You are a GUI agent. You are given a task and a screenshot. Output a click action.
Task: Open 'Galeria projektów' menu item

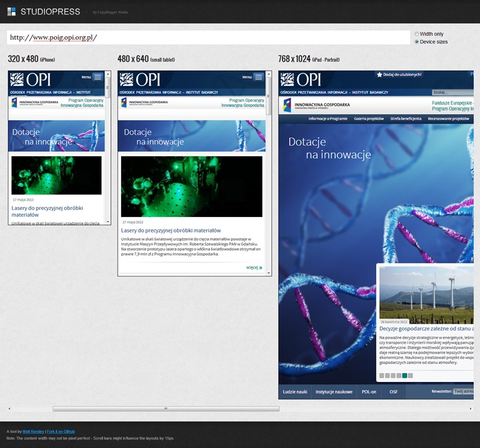pos(368,119)
